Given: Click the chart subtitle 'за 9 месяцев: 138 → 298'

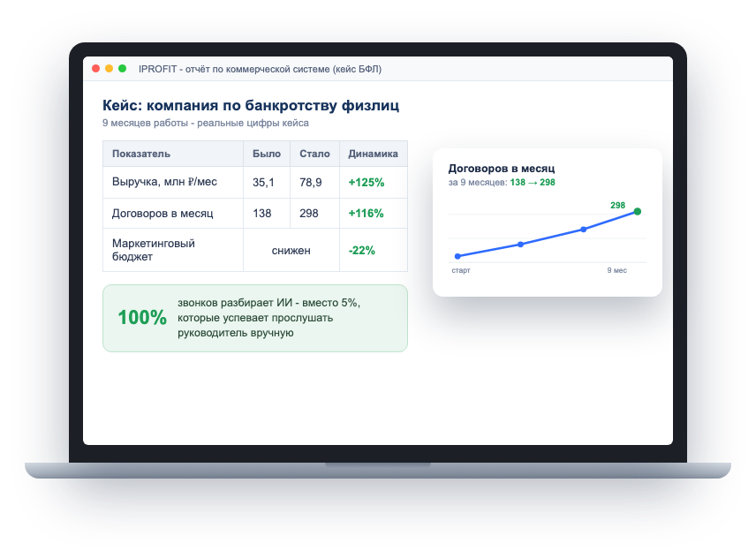Looking at the screenshot, I should [x=502, y=183].
